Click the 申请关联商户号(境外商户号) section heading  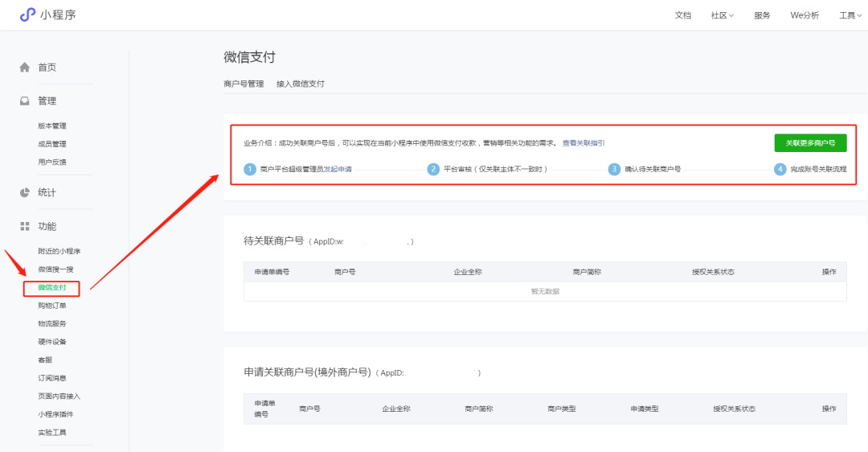pyautogui.click(x=307, y=372)
